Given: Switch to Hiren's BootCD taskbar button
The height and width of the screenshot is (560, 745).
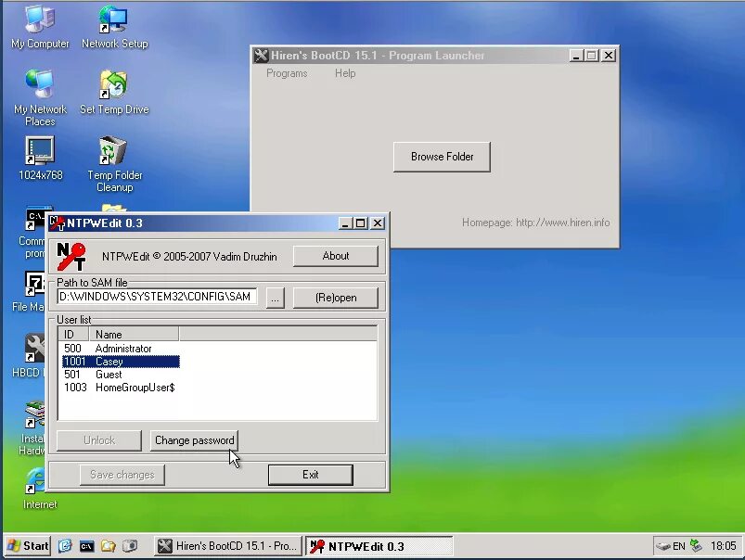Looking at the screenshot, I should coord(228,546).
